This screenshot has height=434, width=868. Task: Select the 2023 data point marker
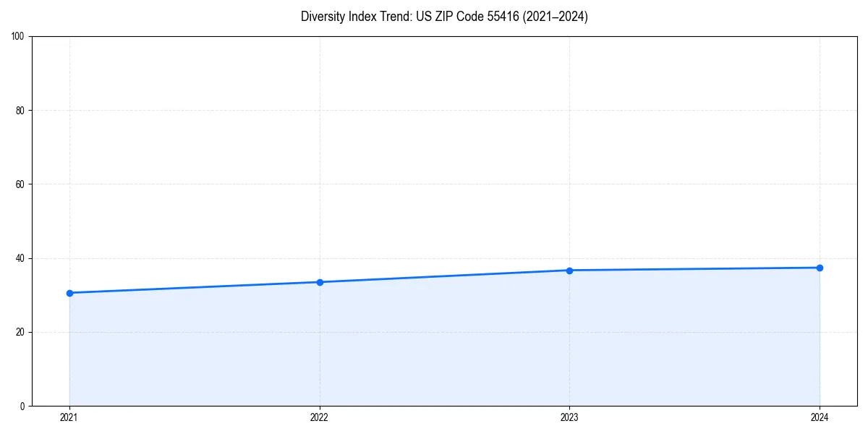(569, 270)
